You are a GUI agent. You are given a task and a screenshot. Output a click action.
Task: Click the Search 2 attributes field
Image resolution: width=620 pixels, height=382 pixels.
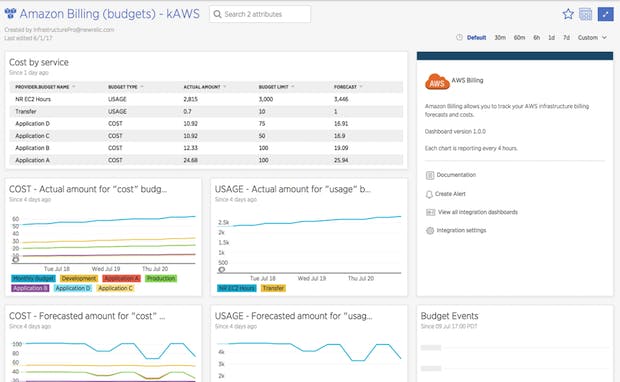260,14
